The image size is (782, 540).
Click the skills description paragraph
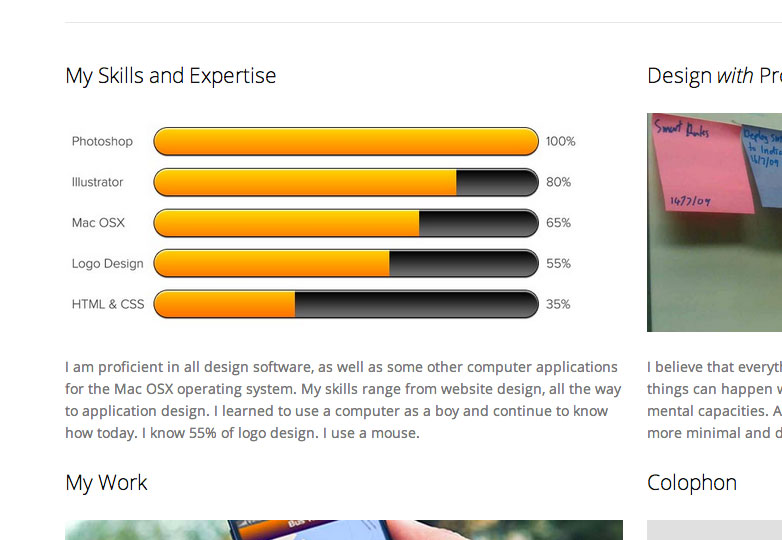[343, 400]
